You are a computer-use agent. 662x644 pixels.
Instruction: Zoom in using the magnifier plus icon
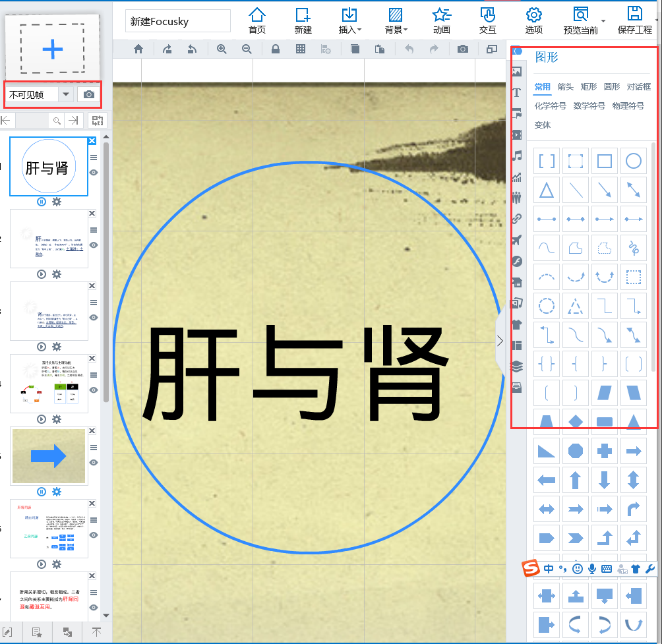[222, 49]
